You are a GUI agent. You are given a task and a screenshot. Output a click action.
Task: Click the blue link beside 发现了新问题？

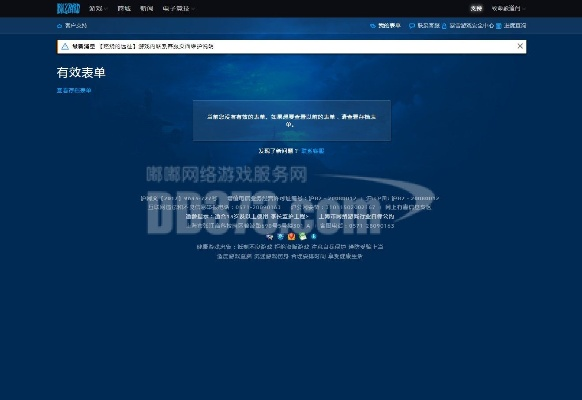pyautogui.click(x=313, y=151)
